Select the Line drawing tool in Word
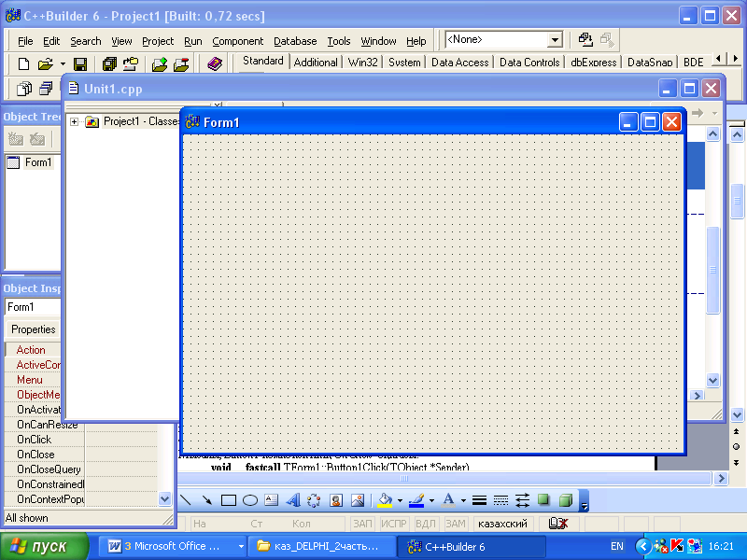 [185, 500]
